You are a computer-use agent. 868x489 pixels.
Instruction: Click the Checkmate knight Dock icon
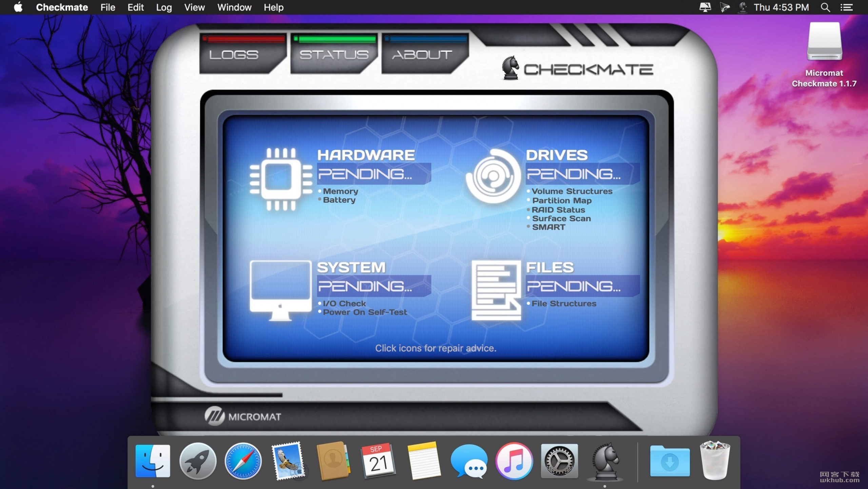click(605, 462)
